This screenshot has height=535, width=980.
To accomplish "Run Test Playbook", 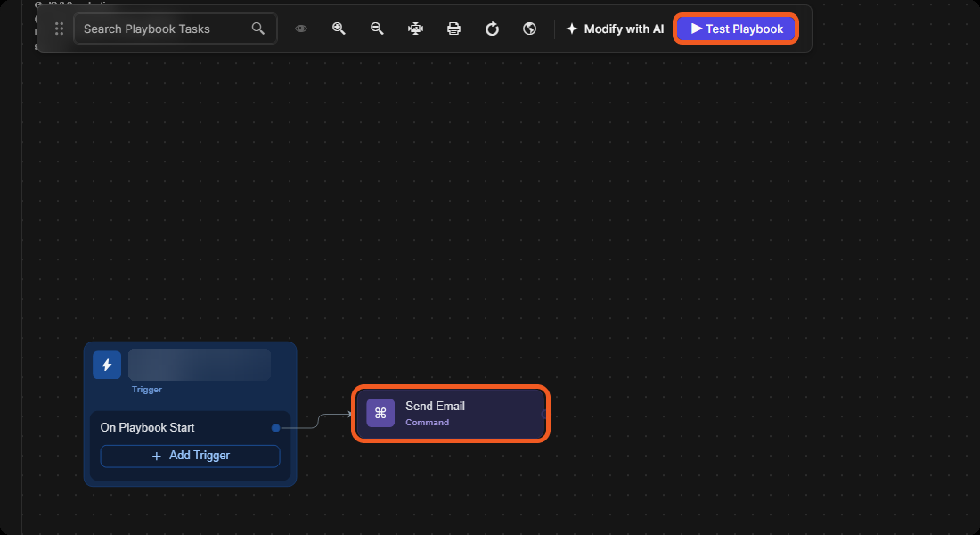I will pyautogui.click(x=736, y=29).
